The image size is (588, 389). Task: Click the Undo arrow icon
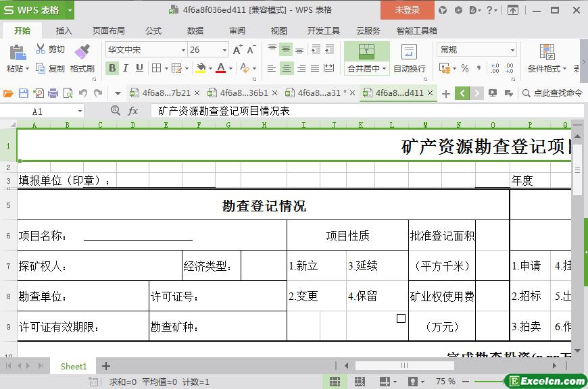(83, 93)
